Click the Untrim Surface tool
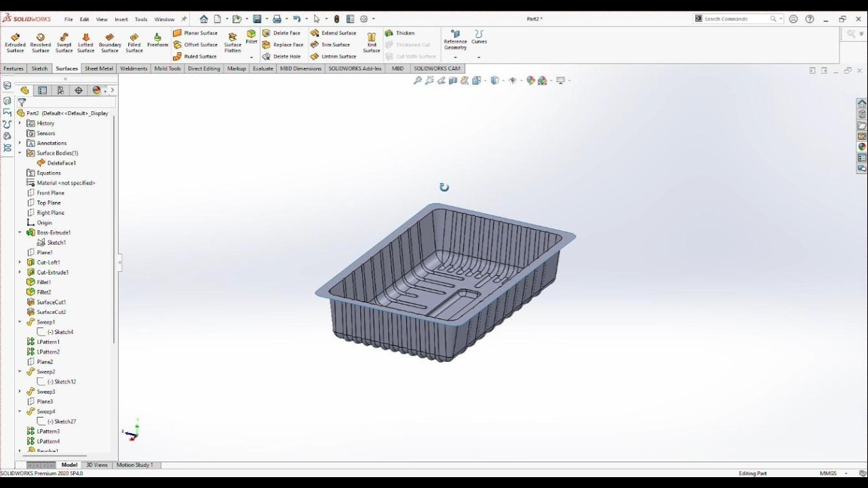This screenshot has width=868, height=488. coord(334,56)
